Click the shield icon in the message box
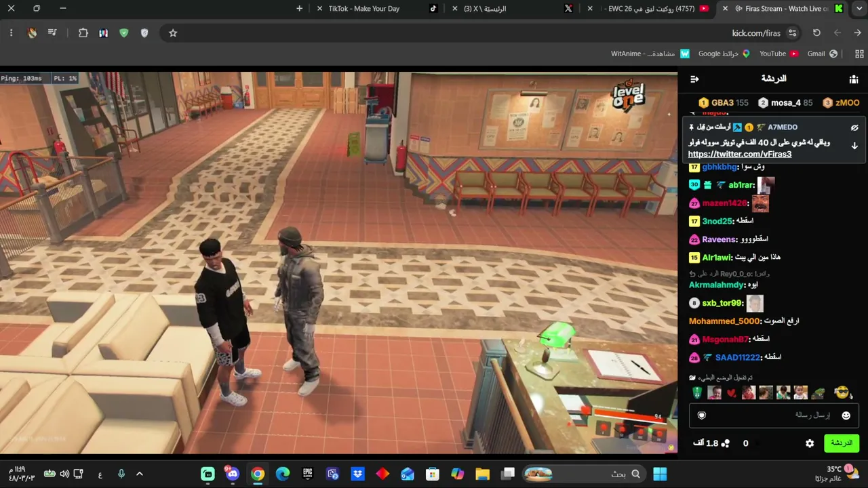This screenshot has width=868, height=488. [x=702, y=415]
